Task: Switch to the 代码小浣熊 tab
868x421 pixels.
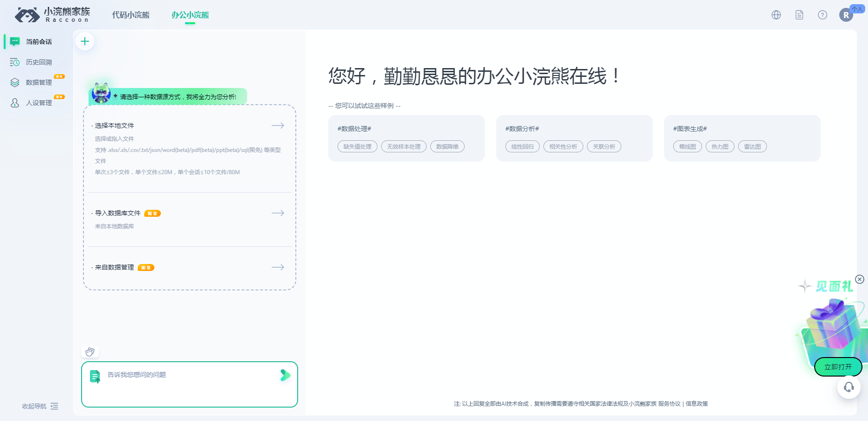Action: click(130, 15)
